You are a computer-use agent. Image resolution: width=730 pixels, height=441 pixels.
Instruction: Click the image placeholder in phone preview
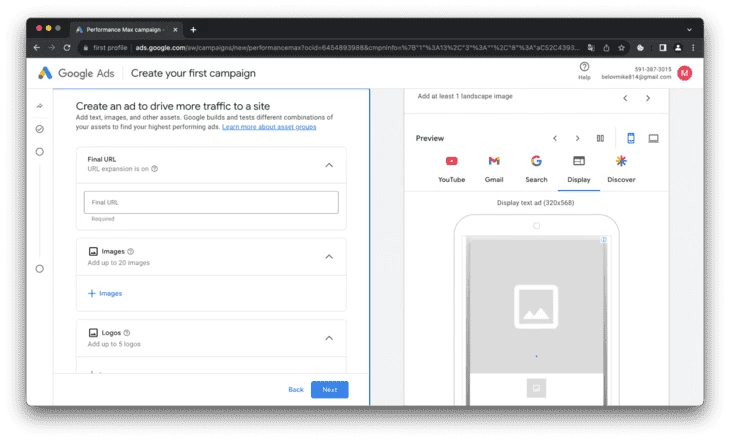pyautogui.click(x=536, y=307)
